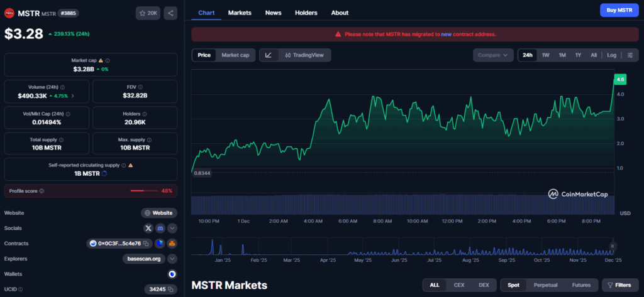Open the Holders tab
Image resolution: width=644 pixels, height=297 pixels.
coord(306,13)
